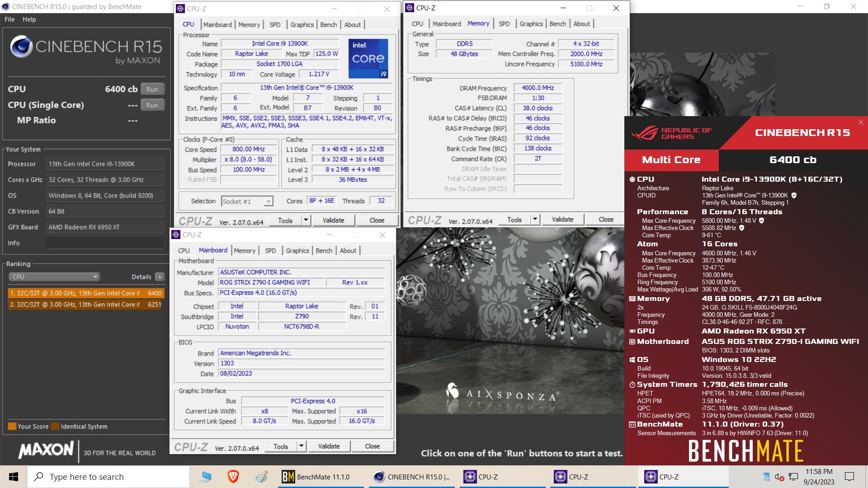Click the Cinebench R15 sphere logo
The width and height of the screenshot is (868, 488).
click(x=21, y=47)
